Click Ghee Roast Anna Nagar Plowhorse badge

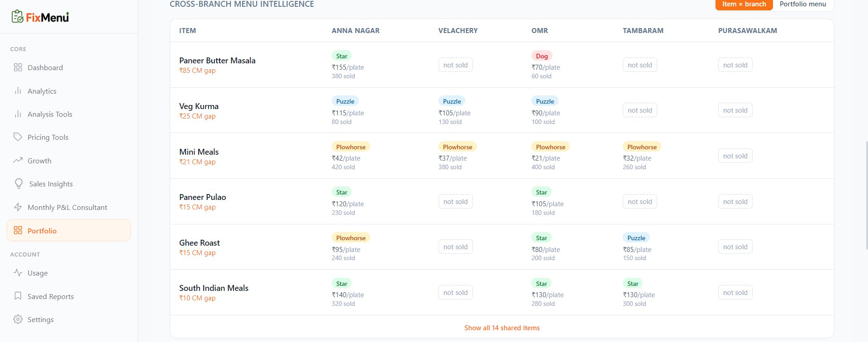pos(351,238)
